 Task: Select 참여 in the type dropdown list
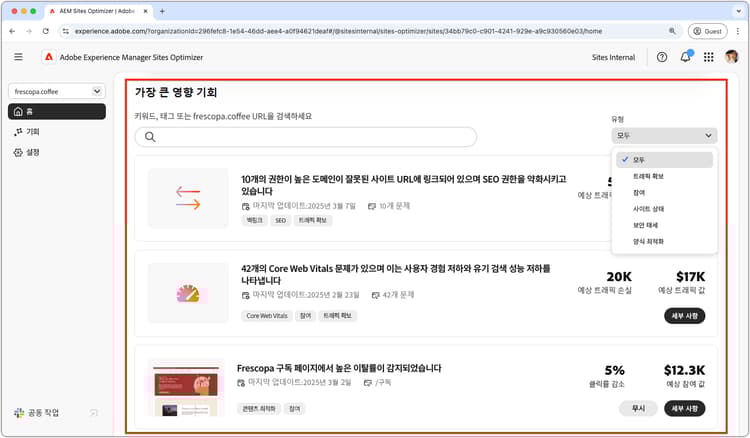pyautogui.click(x=639, y=192)
